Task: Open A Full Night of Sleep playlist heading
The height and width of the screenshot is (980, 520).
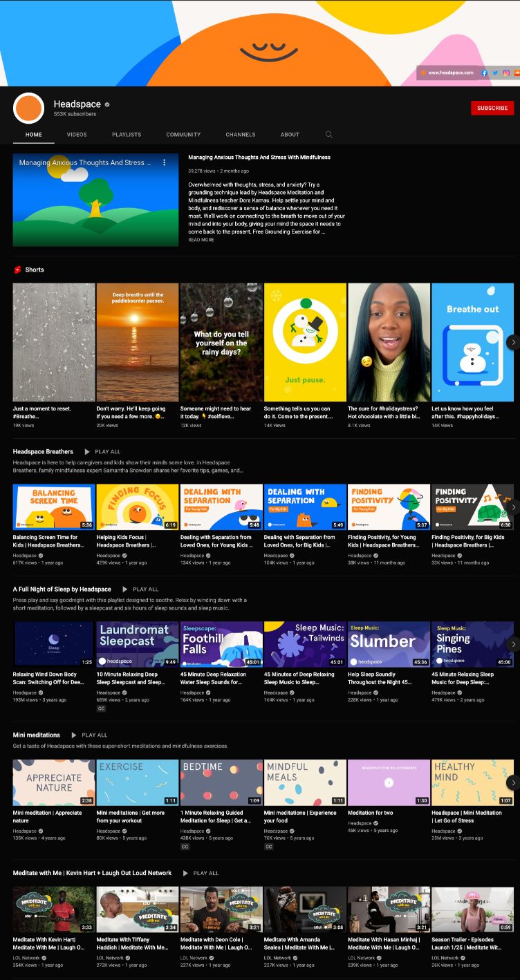Action: [x=62, y=590]
